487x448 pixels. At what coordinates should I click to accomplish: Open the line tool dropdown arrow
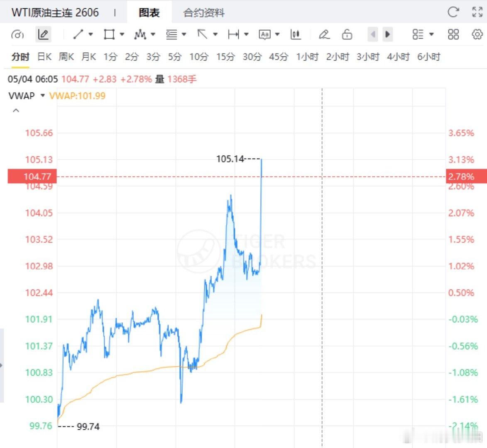91,34
